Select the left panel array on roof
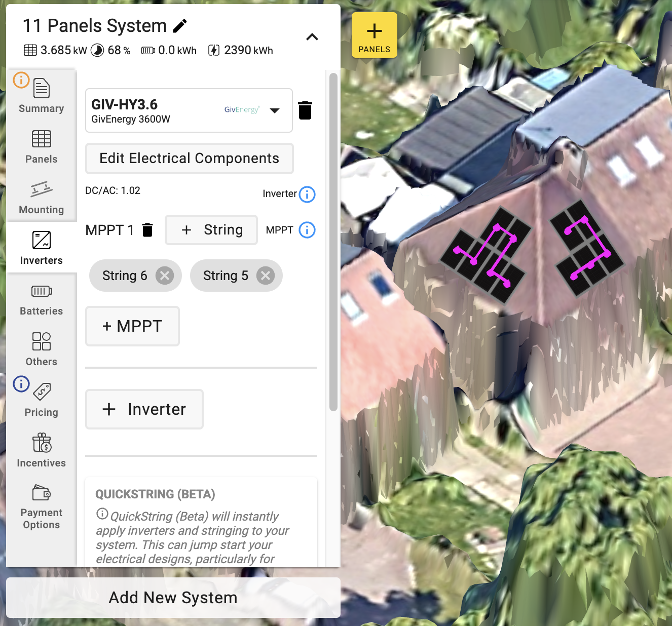 point(487,255)
